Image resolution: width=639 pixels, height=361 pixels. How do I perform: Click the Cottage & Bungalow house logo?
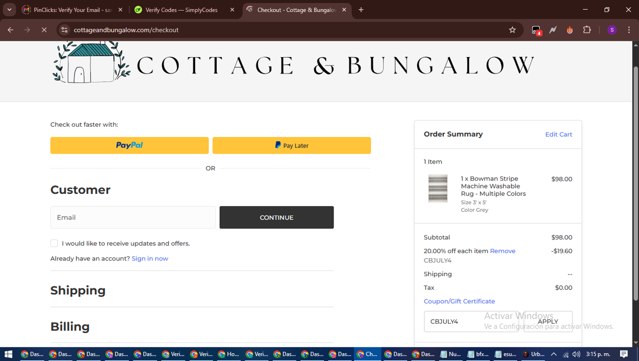tap(91, 62)
